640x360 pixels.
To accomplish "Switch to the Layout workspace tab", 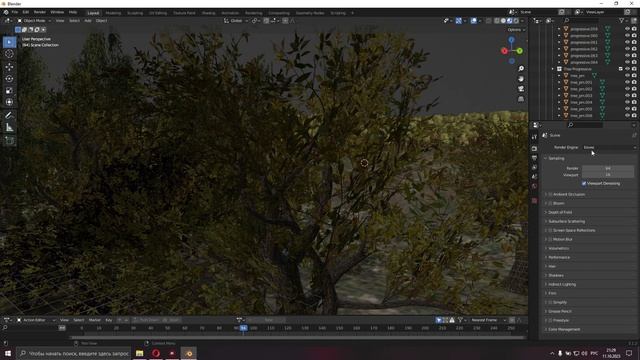I will tap(93, 13).
